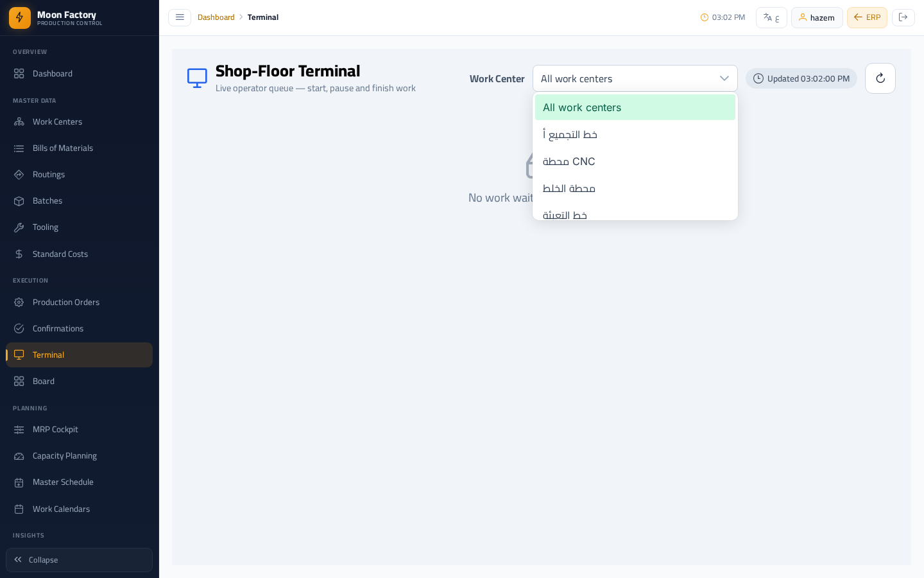Click the ERP back button
924x578 pixels.
pos(867,17)
